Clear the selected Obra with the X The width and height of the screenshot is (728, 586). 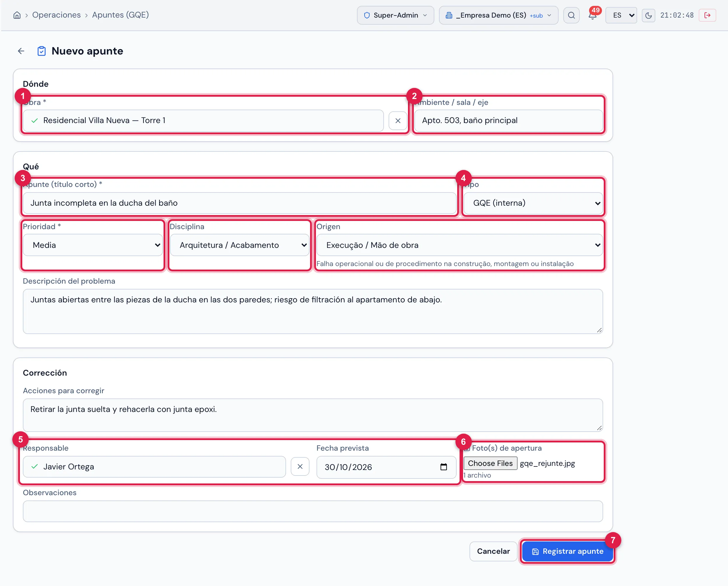point(398,120)
